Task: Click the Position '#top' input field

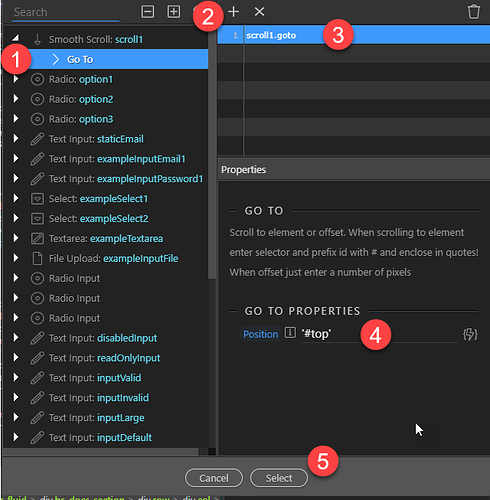Action: 379,334
